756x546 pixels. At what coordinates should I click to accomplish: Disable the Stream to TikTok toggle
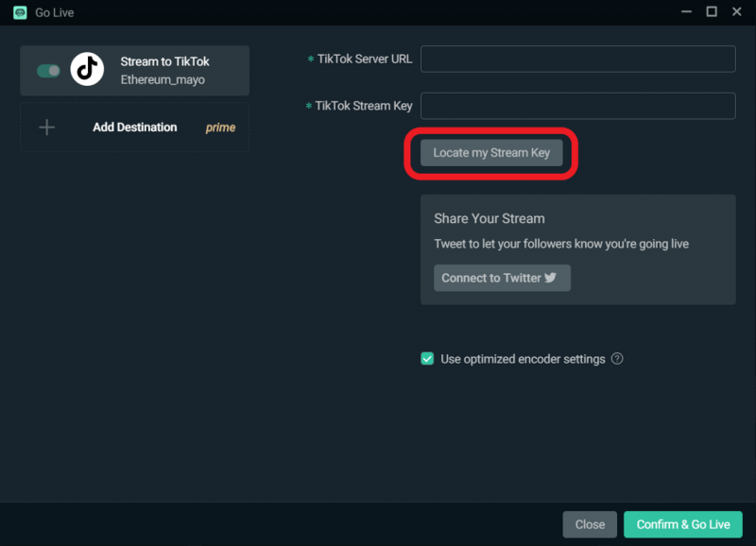48,71
